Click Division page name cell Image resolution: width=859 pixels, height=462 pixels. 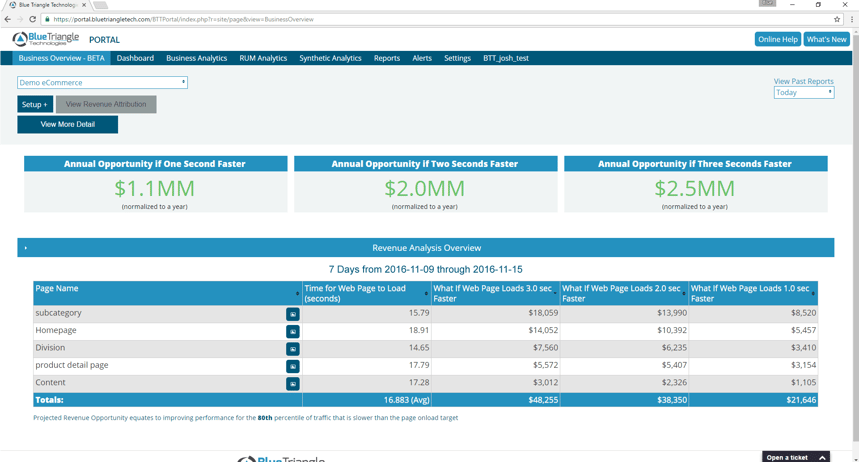pyautogui.click(x=50, y=347)
